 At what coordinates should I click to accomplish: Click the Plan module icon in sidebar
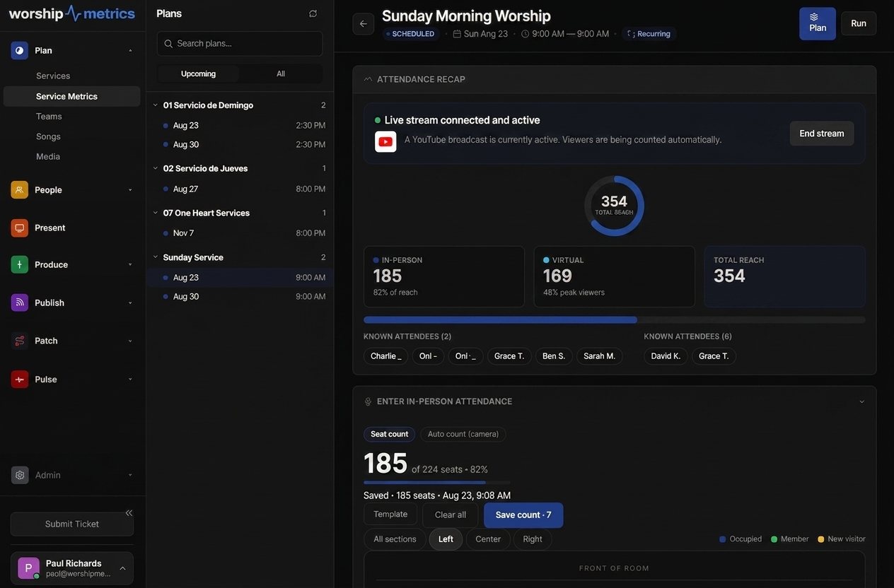[19, 50]
